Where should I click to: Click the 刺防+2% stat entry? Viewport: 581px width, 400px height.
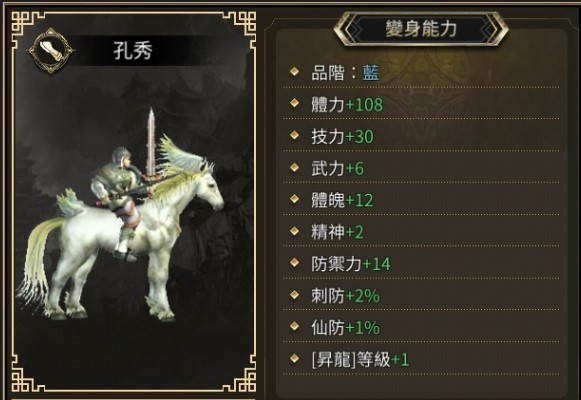tap(346, 296)
